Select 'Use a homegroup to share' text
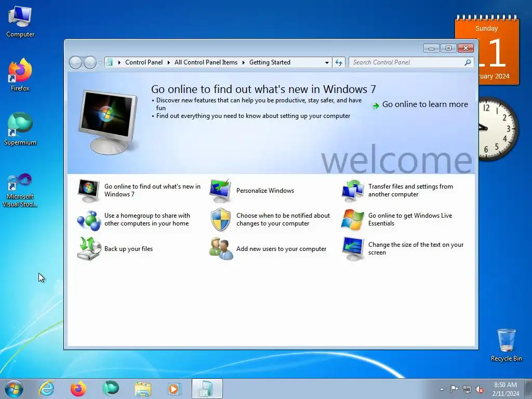Screen dimensions: 532x399 (x=147, y=220)
